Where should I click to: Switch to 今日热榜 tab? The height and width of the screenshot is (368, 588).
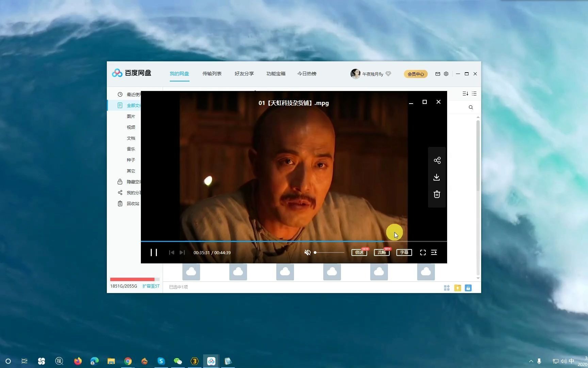click(x=307, y=74)
